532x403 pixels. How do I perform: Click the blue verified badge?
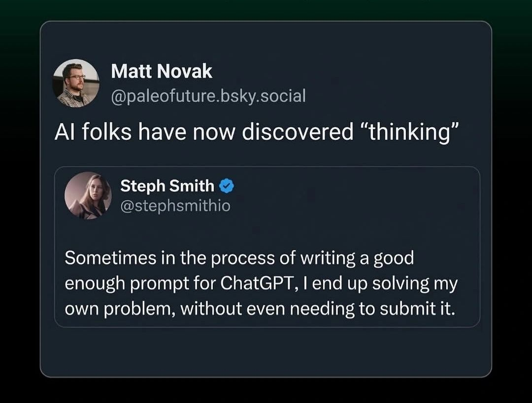tap(226, 186)
